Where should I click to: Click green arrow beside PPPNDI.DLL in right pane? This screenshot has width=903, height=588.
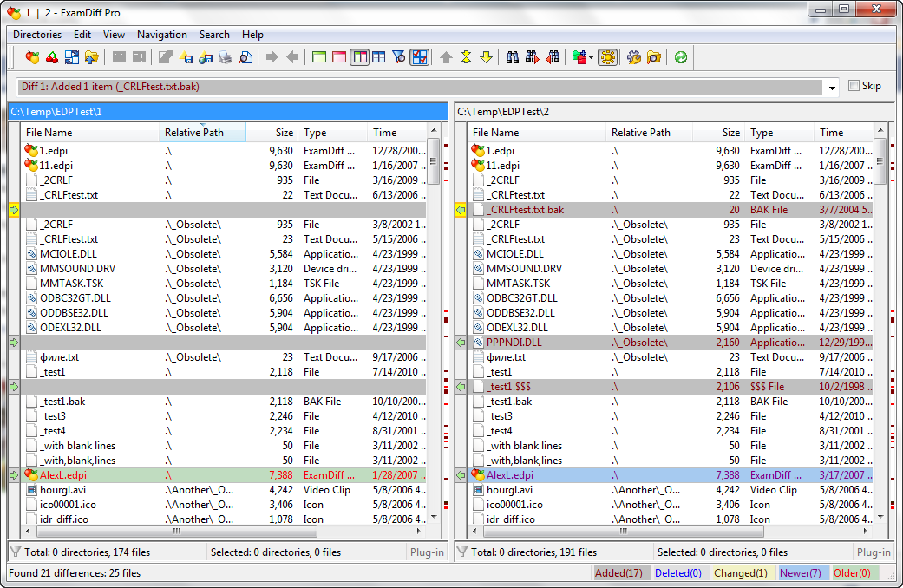click(x=461, y=343)
